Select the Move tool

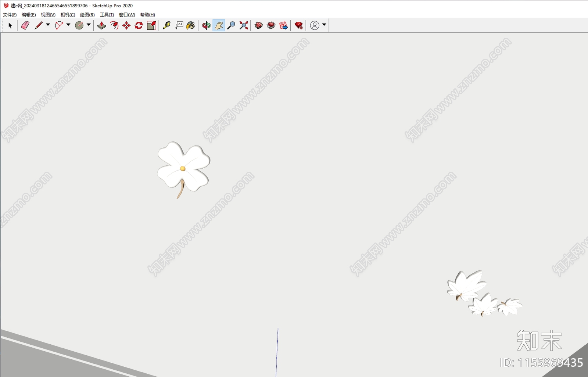(x=126, y=25)
